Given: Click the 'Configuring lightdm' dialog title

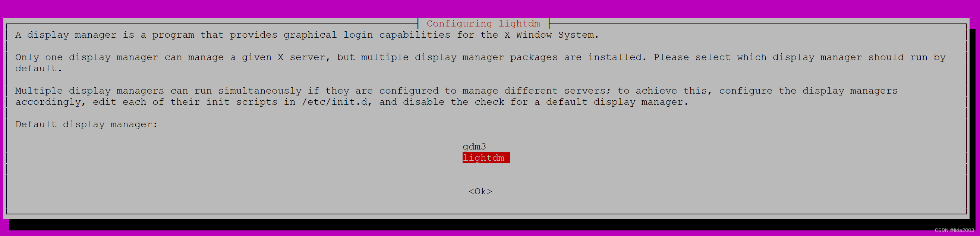Looking at the screenshot, I should click(x=483, y=23).
